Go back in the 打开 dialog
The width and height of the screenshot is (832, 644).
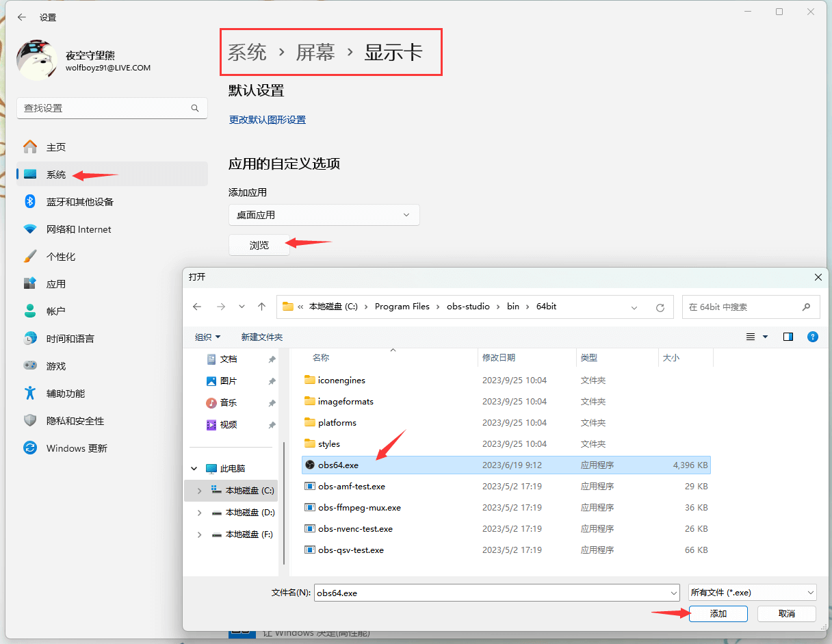pos(197,307)
